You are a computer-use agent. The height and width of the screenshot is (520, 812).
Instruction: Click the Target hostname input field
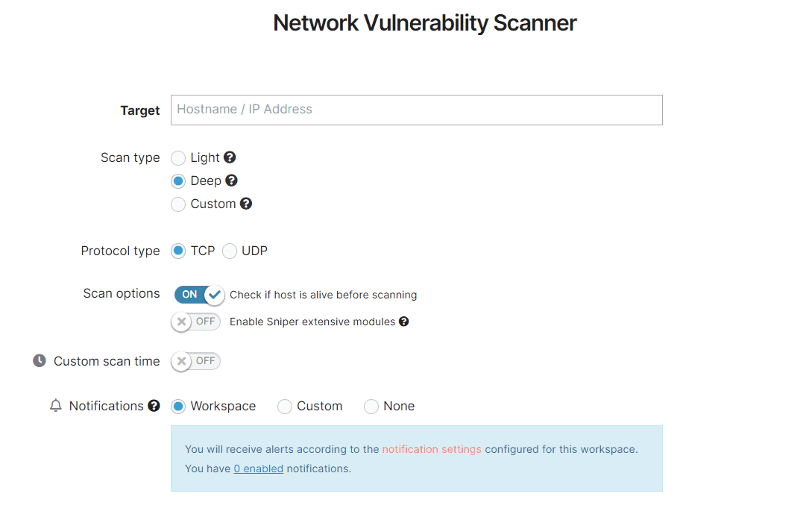tap(416, 110)
